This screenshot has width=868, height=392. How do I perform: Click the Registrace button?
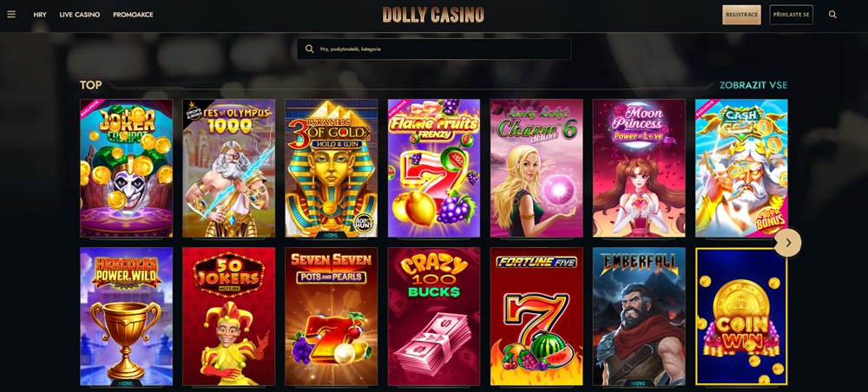point(742,15)
